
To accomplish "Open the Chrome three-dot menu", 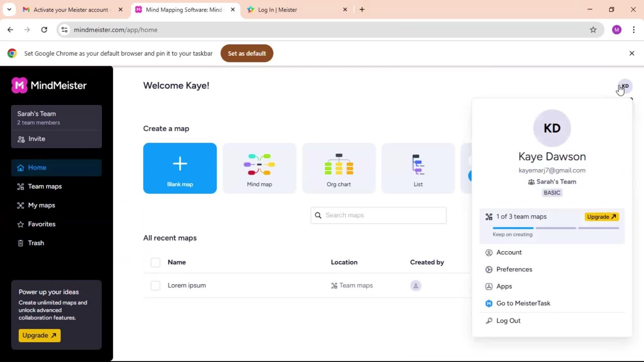I will coord(634,30).
